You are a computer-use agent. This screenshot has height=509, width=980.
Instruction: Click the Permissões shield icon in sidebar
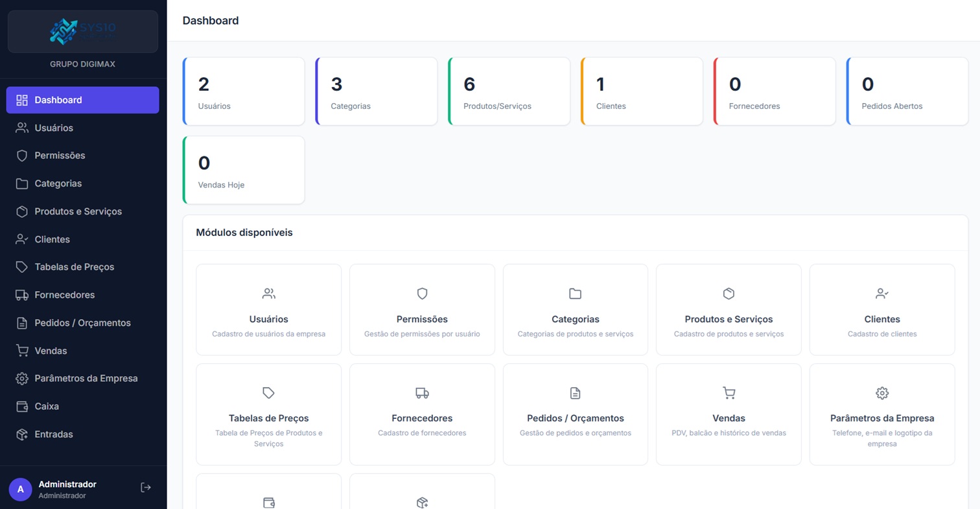[22, 156]
